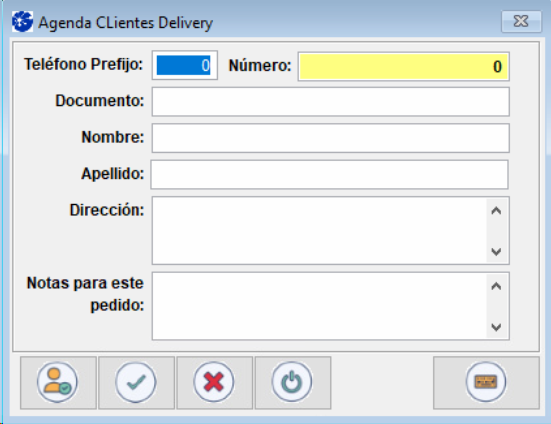This screenshot has height=424, width=551.
Task: Click the power icon button
Action: click(x=293, y=383)
